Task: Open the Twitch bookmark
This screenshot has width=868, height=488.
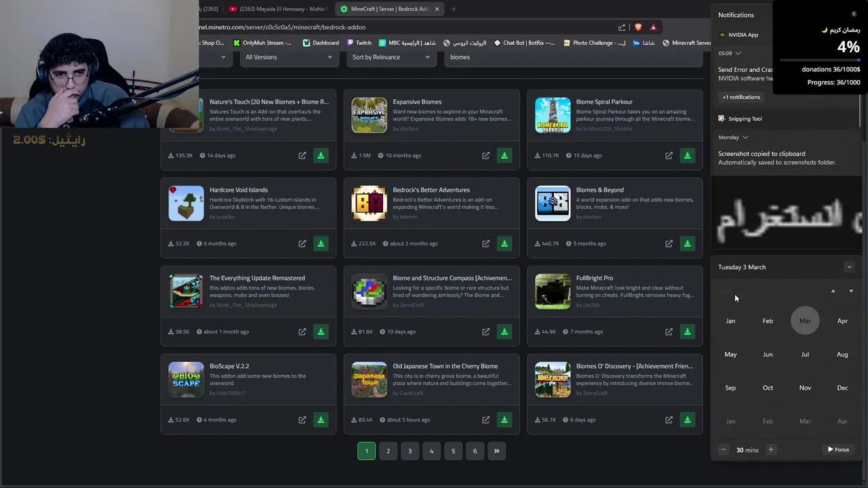Action: (x=359, y=43)
